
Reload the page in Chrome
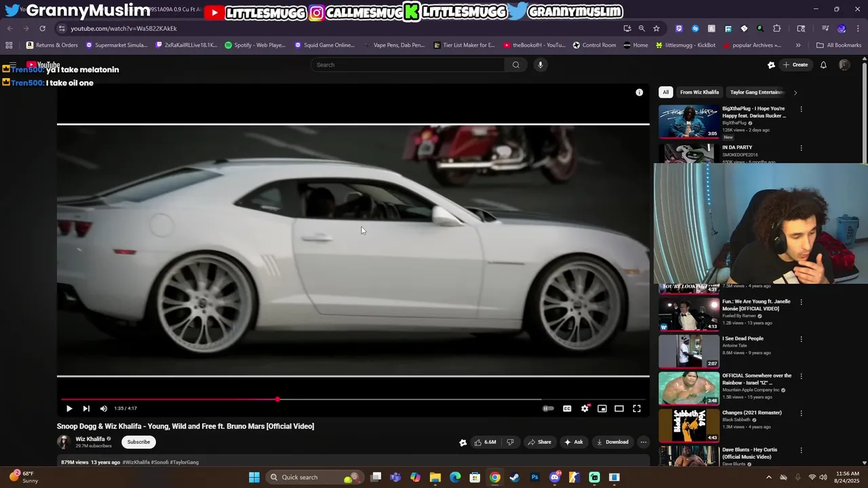(42, 28)
